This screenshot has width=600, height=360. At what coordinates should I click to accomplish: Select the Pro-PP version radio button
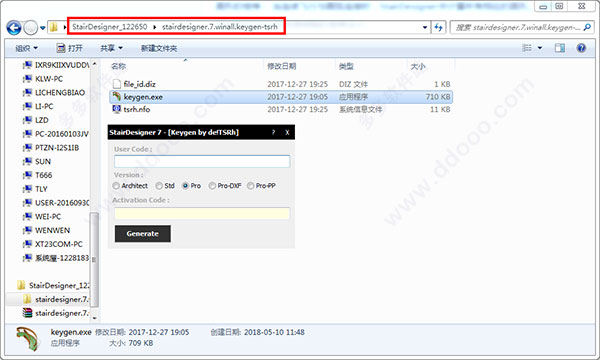coord(251,186)
